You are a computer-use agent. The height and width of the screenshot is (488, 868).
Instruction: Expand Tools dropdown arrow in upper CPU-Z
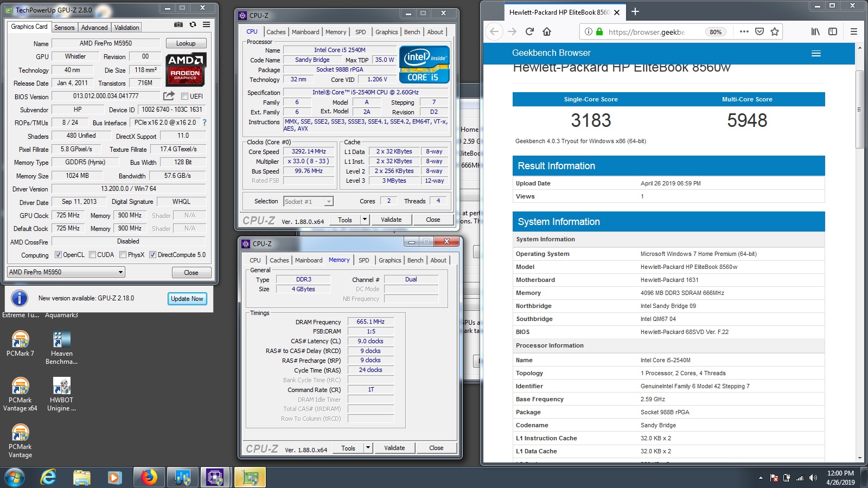(x=365, y=220)
